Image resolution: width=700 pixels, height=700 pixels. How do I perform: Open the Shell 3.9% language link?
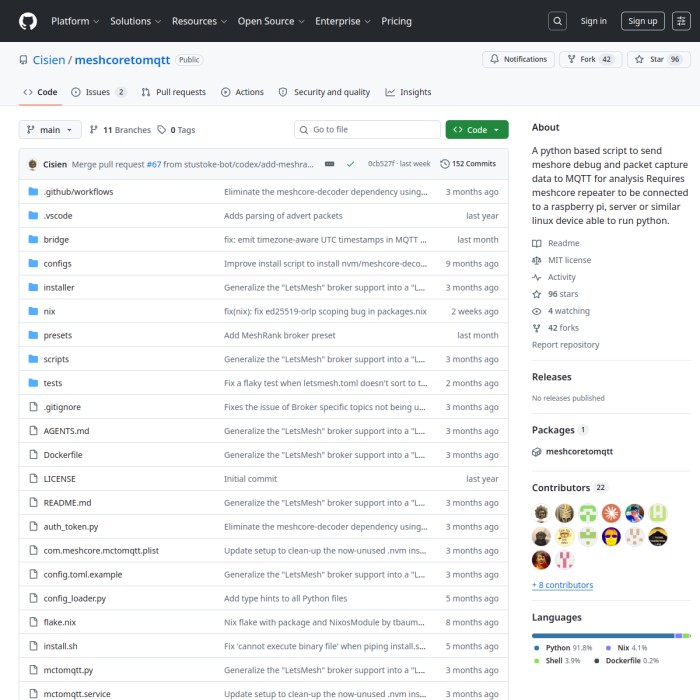(557, 661)
